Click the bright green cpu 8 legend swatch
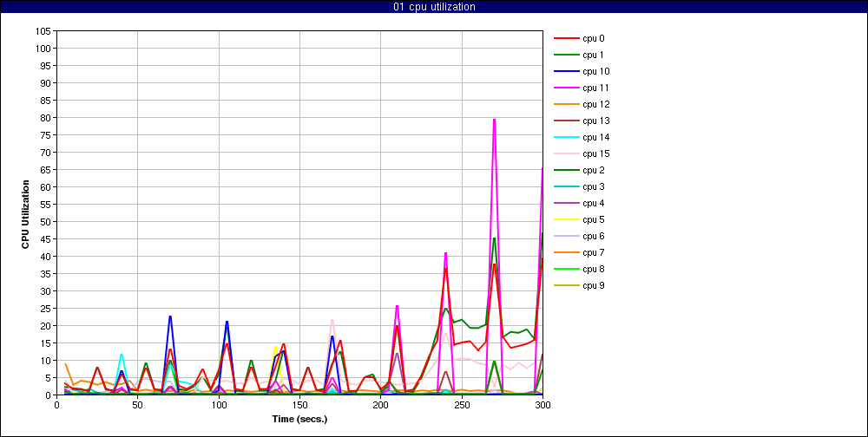 click(566, 269)
